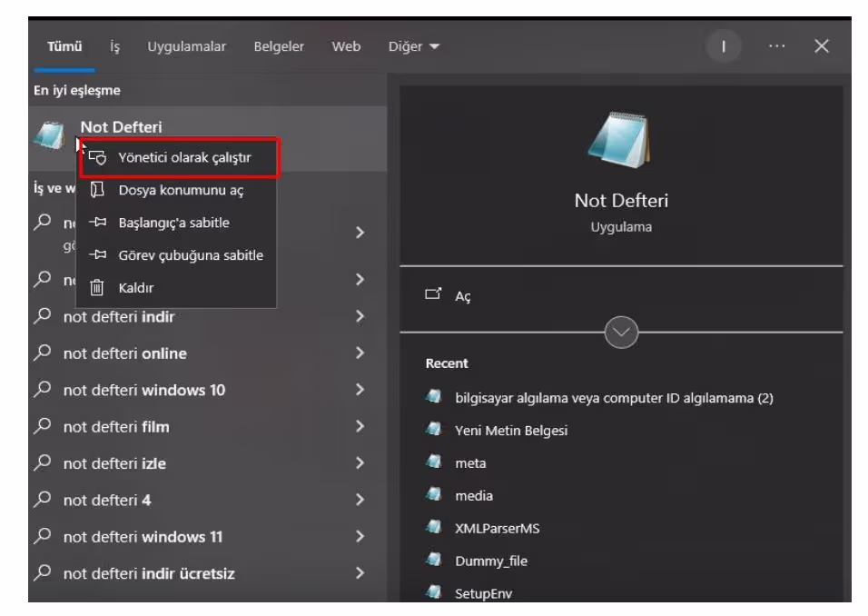The image size is (868, 616).
Task: Click the file icon next to meta
Action: click(x=434, y=462)
